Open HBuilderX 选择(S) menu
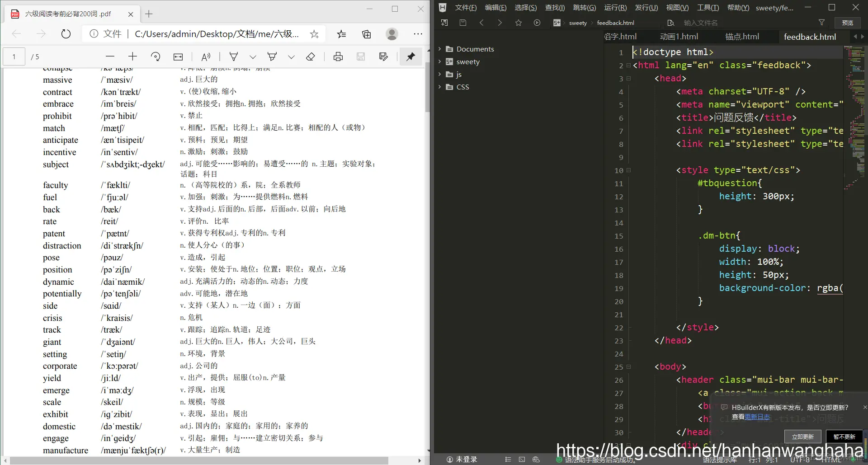The image size is (868, 465). pos(526,8)
